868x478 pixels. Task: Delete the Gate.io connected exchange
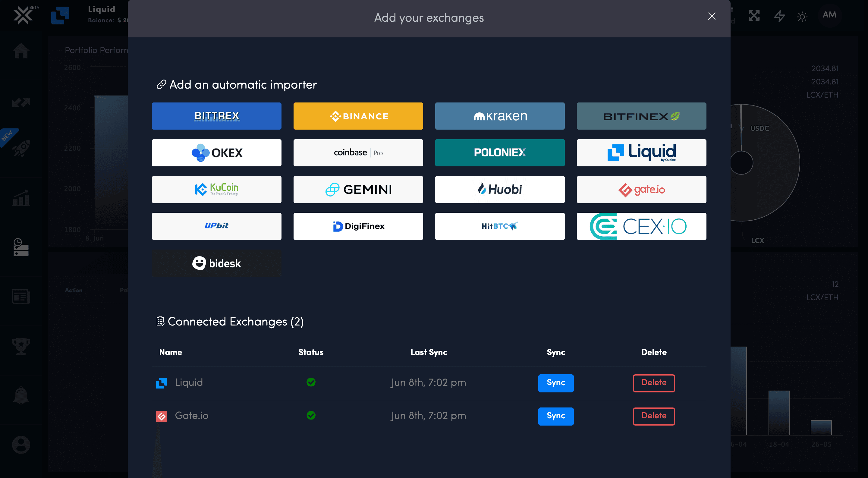[x=653, y=416]
